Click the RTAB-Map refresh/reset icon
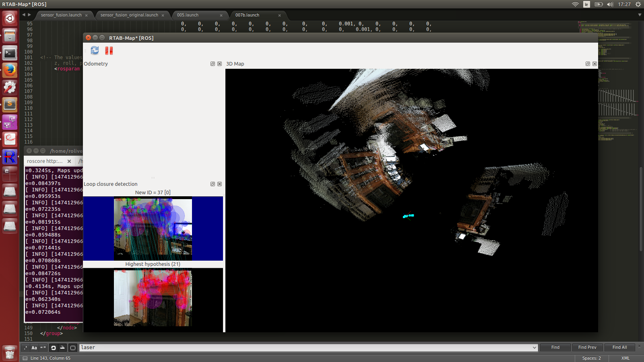This screenshot has height=362, width=644. (x=95, y=50)
